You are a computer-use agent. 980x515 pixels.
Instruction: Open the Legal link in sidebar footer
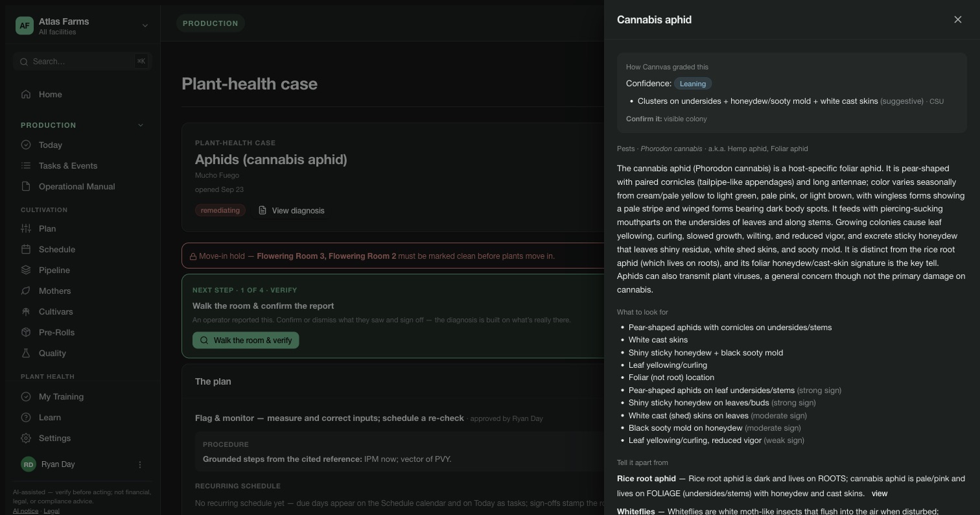51,511
